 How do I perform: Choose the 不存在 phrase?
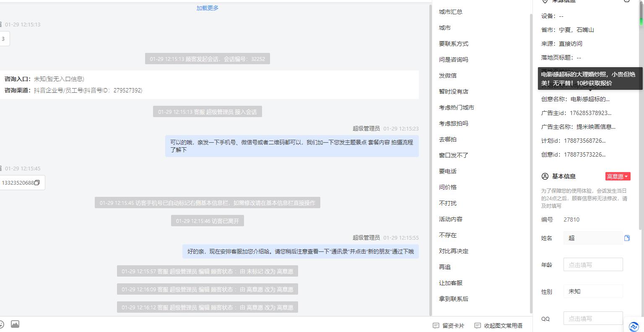point(448,235)
